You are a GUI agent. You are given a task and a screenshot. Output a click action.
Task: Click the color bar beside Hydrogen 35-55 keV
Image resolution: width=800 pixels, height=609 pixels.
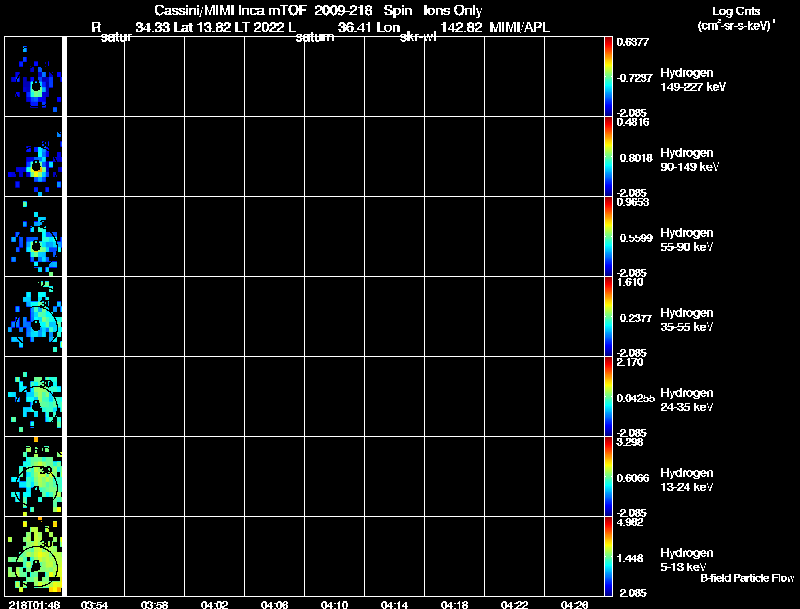608,317
